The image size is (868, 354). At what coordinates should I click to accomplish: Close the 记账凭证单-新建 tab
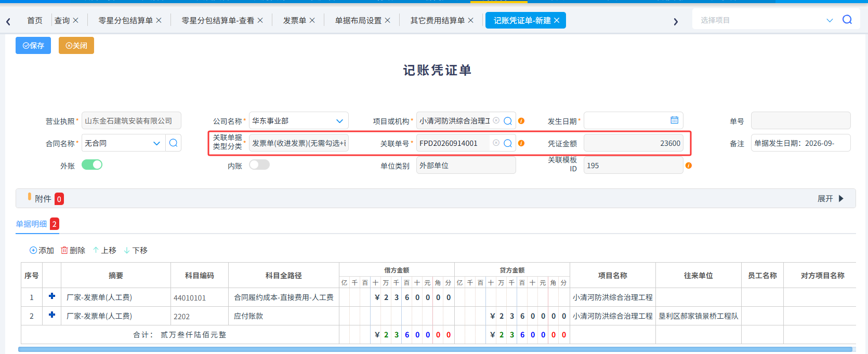coord(557,20)
